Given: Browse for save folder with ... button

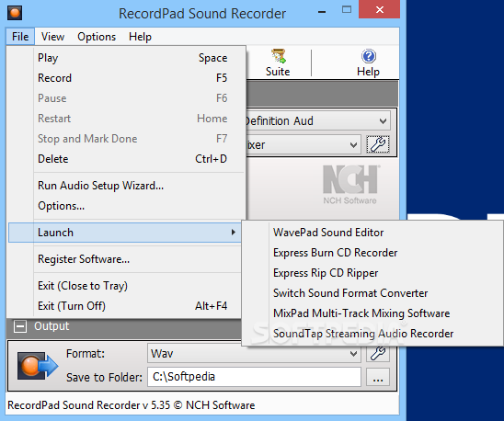Looking at the screenshot, I should (x=378, y=377).
